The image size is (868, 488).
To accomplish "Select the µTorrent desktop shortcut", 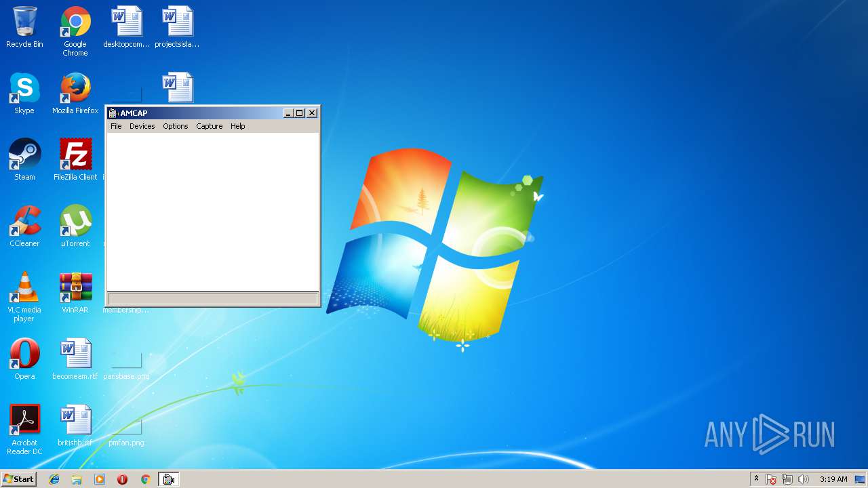I will (75, 226).
